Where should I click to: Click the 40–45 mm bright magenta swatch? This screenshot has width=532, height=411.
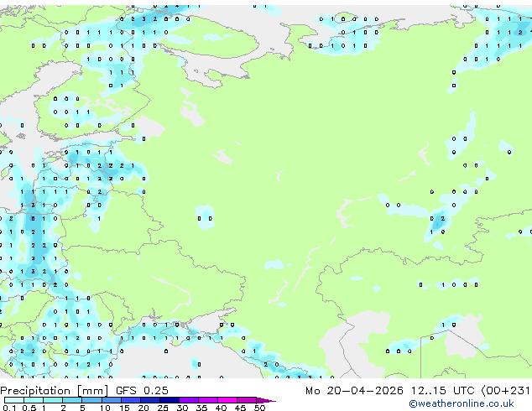coord(227,400)
